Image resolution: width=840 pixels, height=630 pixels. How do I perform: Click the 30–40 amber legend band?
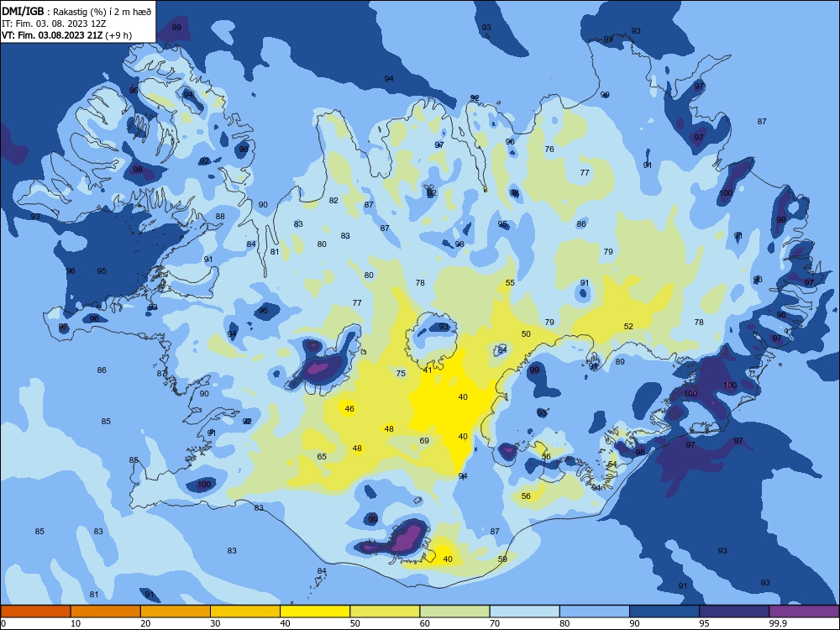pyautogui.click(x=245, y=612)
